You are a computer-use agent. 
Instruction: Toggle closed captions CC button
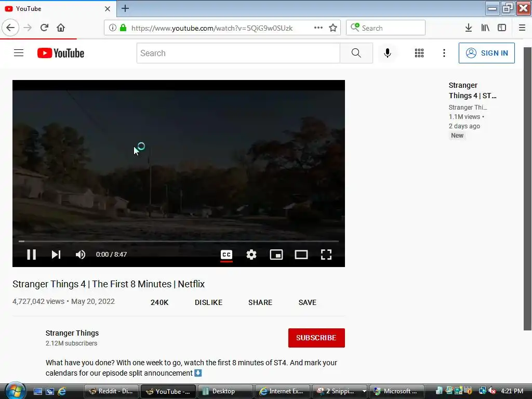click(x=227, y=255)
